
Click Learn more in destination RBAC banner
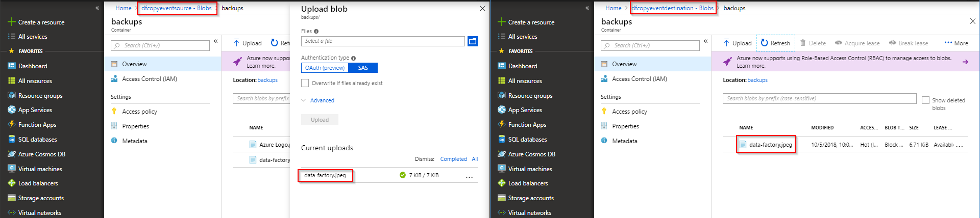point(751,66)
